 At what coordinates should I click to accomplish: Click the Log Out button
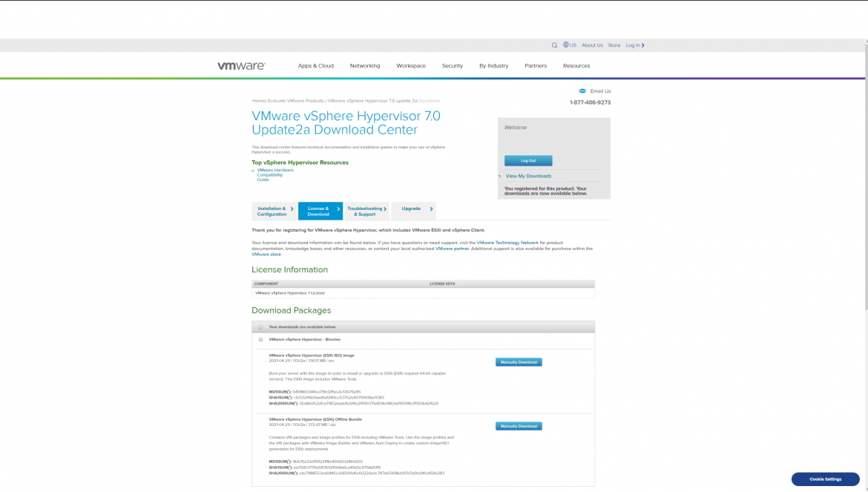click(528, 160)
